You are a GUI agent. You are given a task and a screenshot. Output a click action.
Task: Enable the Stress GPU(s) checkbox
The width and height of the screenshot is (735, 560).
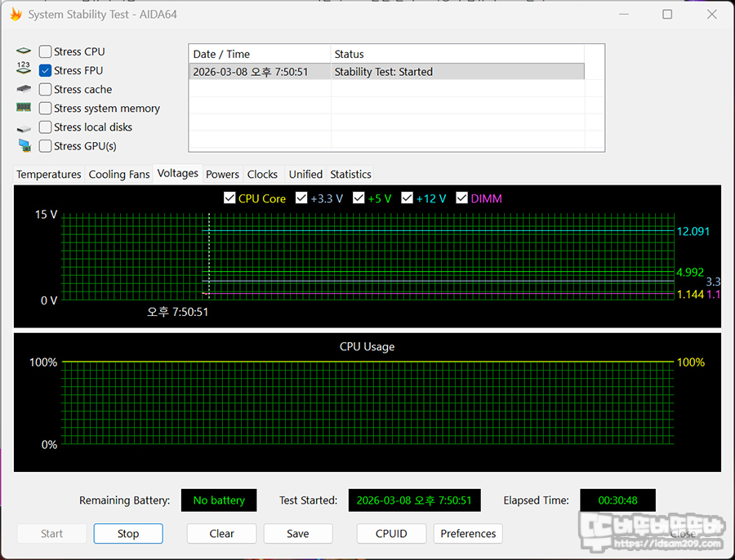pyautogui.click(x=45, y=146)
